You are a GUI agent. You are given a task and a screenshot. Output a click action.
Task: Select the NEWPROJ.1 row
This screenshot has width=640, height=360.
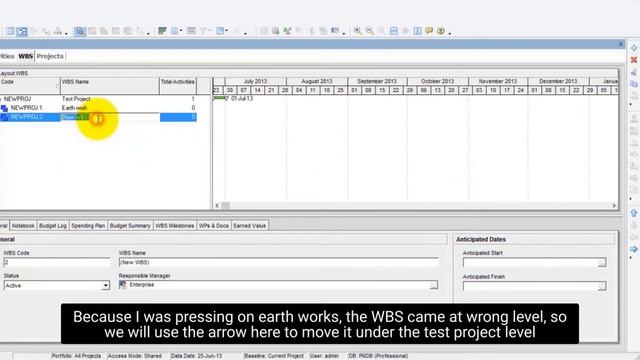click(x=98, y=108)
